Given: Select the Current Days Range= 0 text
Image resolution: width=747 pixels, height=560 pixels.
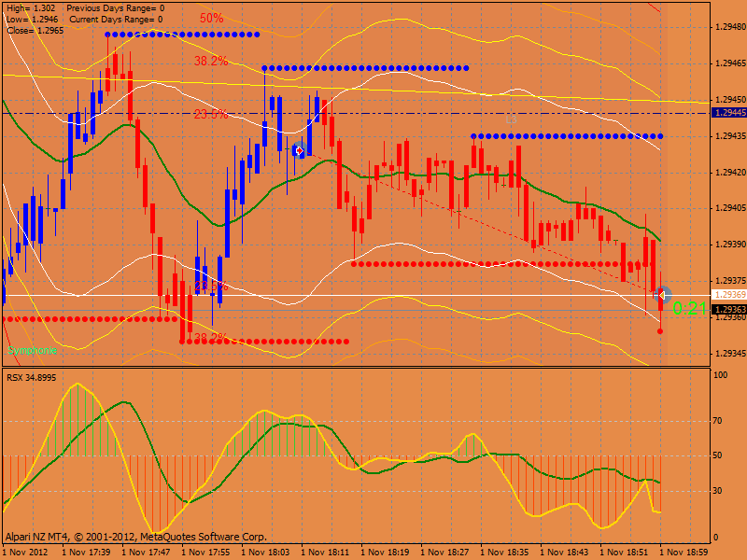Looking at the screenshot, I should click(x=116, y=20).
